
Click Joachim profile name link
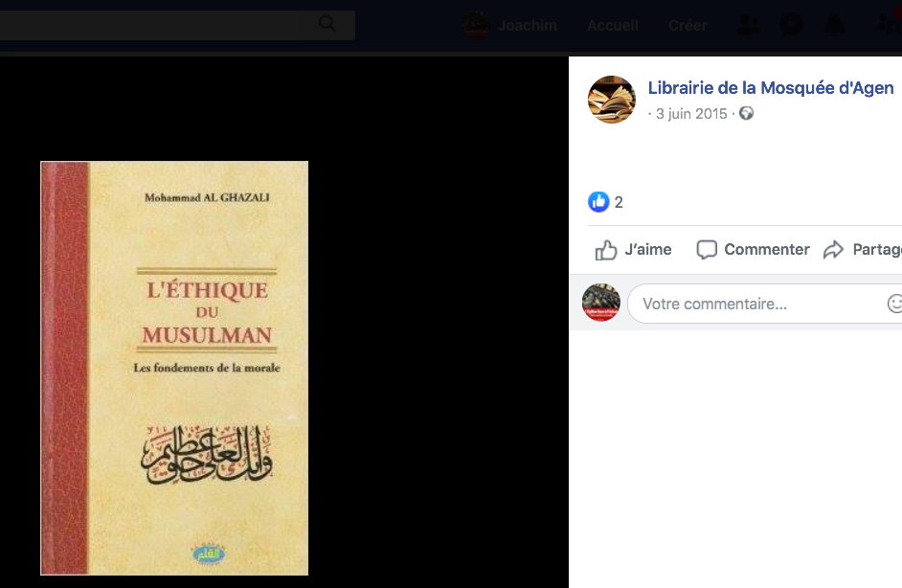pyautogui.click(x=527, y=25)
